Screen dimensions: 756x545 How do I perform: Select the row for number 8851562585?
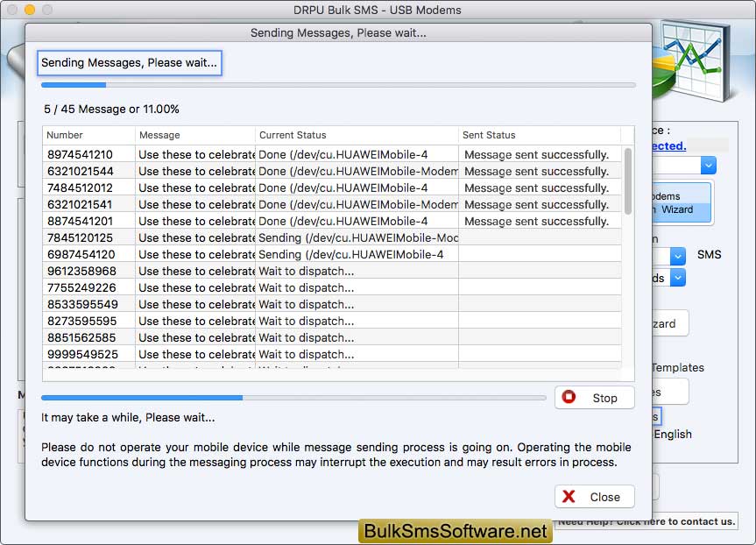pyautogui.click(x=332, y=337)
